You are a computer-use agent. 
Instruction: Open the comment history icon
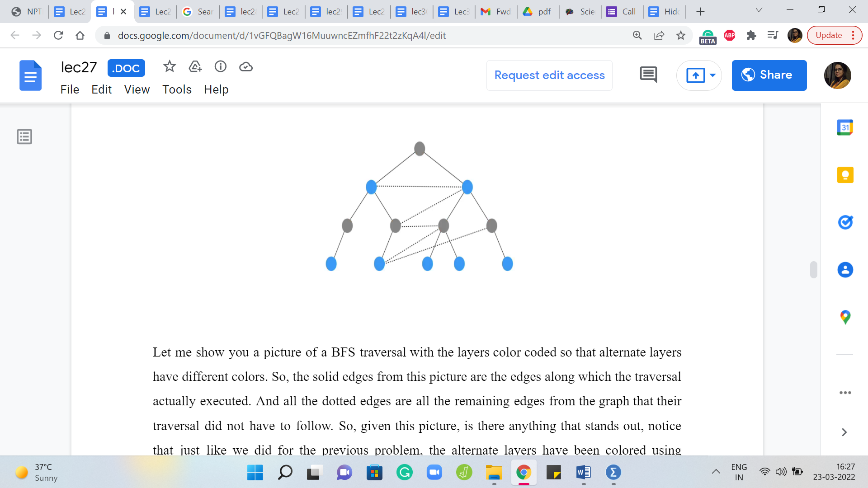[x=648, y=75]
